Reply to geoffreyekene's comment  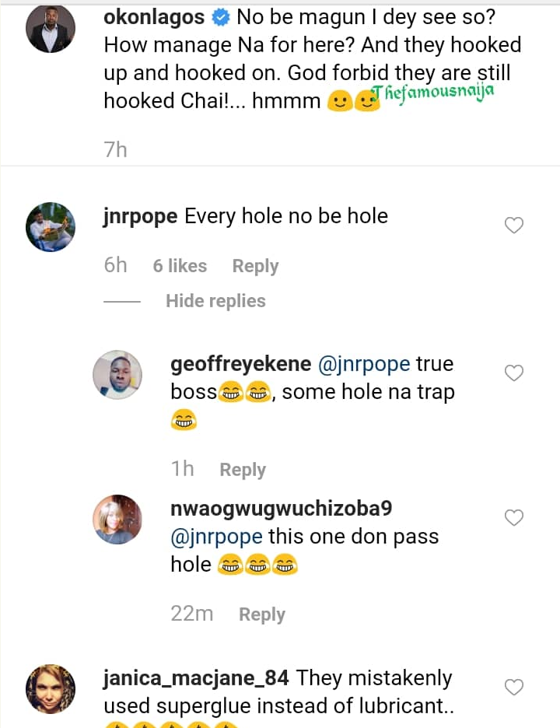tap(243, 470)
